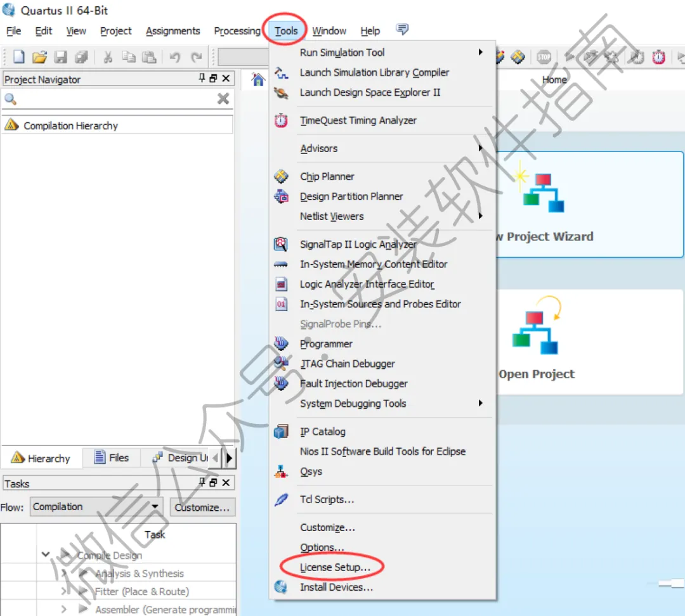Screen dimensions: 685x616
Task: Click the Cut scissors toolbar icon
Action: (108, 57)
